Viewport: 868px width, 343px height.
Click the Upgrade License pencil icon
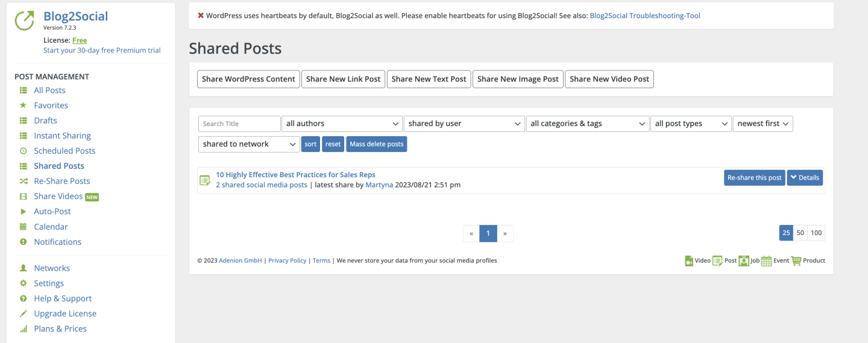tap(24, 313)
